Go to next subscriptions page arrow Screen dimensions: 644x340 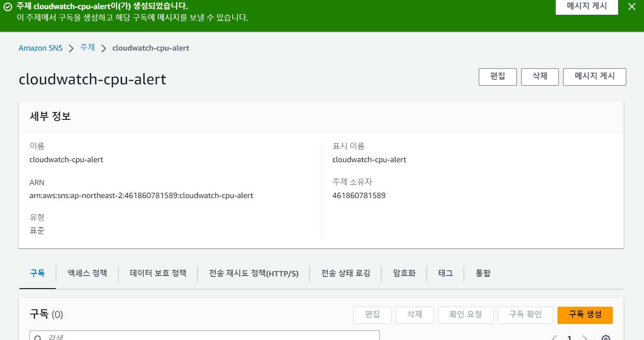coord(584,337)
